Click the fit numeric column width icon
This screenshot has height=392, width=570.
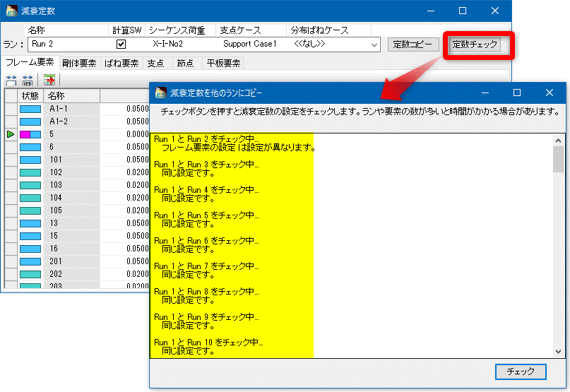click(28, 80)
